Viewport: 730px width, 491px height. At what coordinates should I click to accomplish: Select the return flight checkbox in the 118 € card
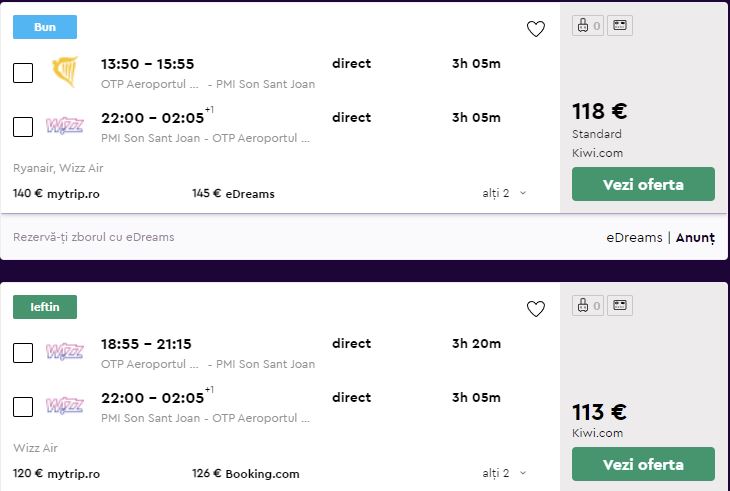pos(23,127)
